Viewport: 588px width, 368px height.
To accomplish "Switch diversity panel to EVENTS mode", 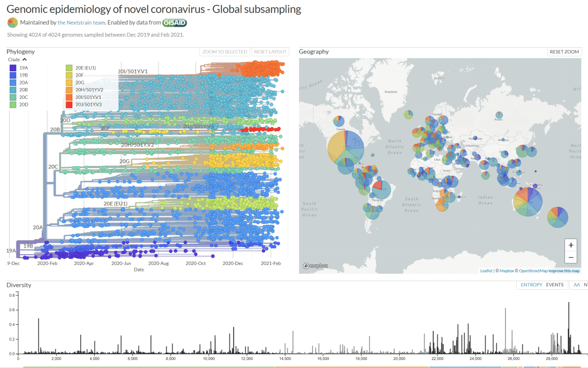I will pyautogui.click(x=554, y=285).
